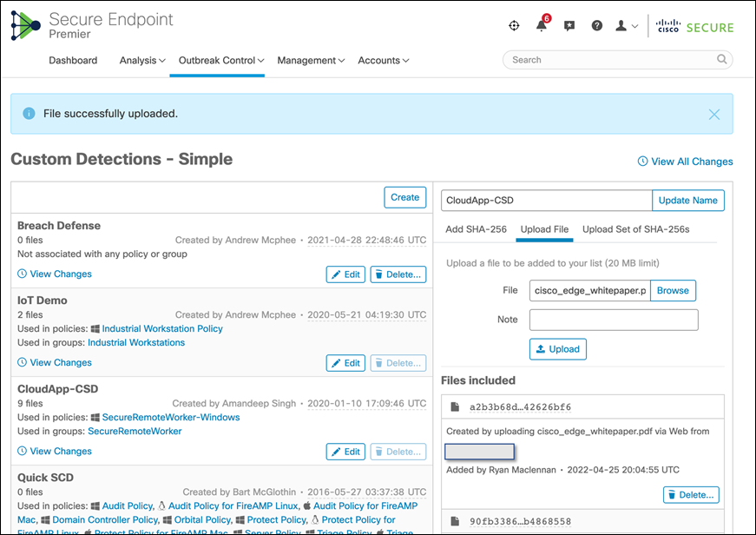Screen dimensions: 756x535
Task: Open the help question mark icon
Action: (x=597, y=25)
